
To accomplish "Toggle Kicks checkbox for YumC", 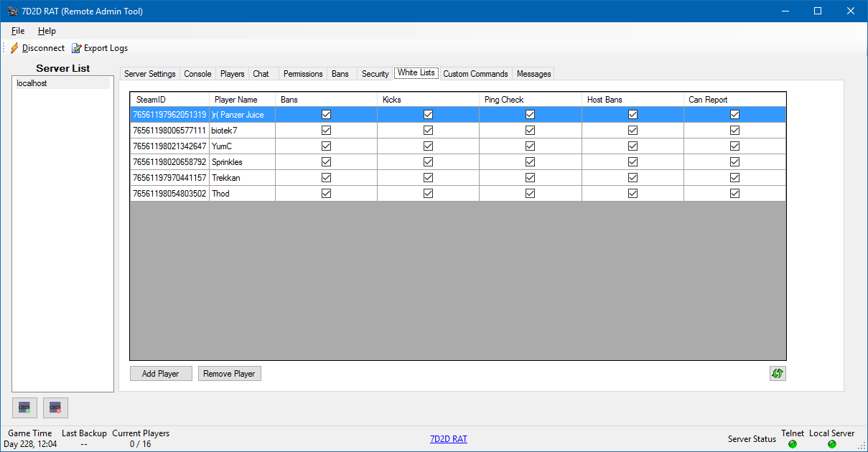I will tap(429, 146).
